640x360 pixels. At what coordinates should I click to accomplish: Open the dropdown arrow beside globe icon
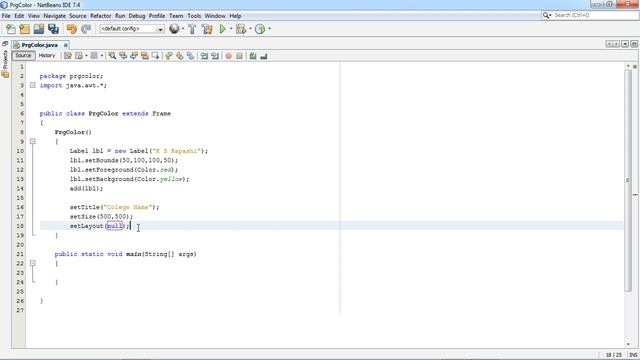tap(183, 29)
